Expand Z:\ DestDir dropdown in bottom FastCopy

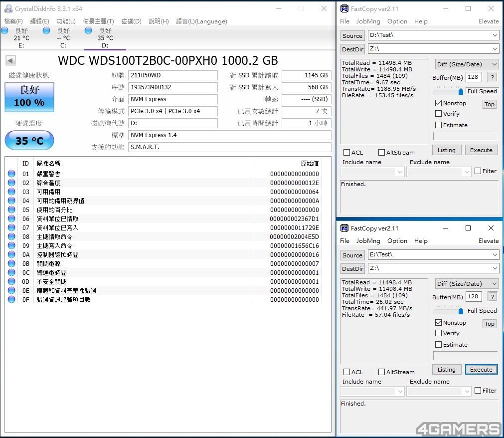(495, 268)
